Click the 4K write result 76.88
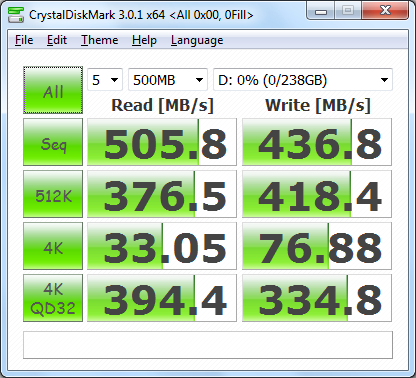The height and width of the screenshot is (378, 416). pos(317,246)
